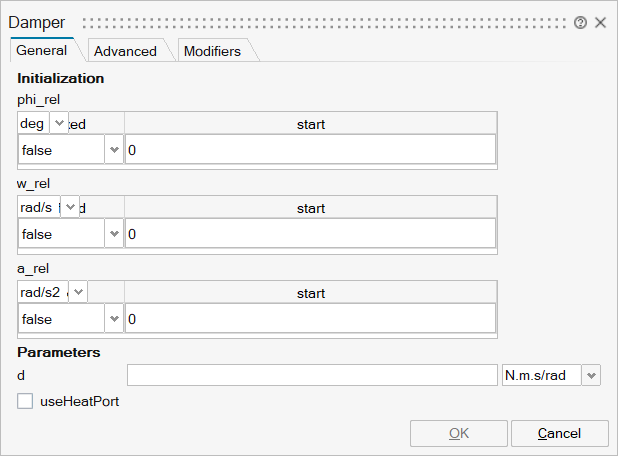
Task: Switch to the General tab
Action: point(42,50)
